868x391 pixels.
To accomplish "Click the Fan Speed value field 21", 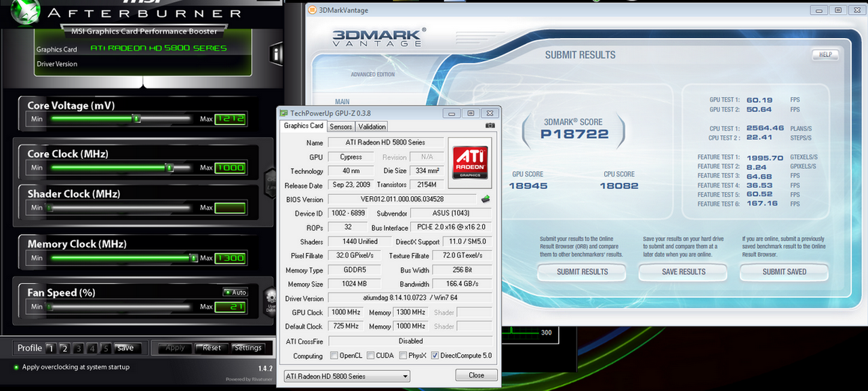I will [230, 307].
